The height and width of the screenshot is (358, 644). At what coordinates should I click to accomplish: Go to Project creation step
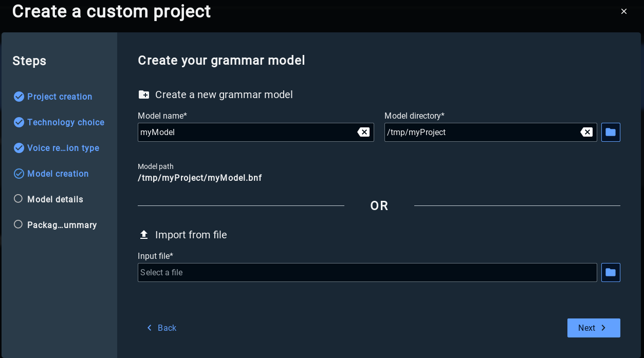(x=60, y=97)
